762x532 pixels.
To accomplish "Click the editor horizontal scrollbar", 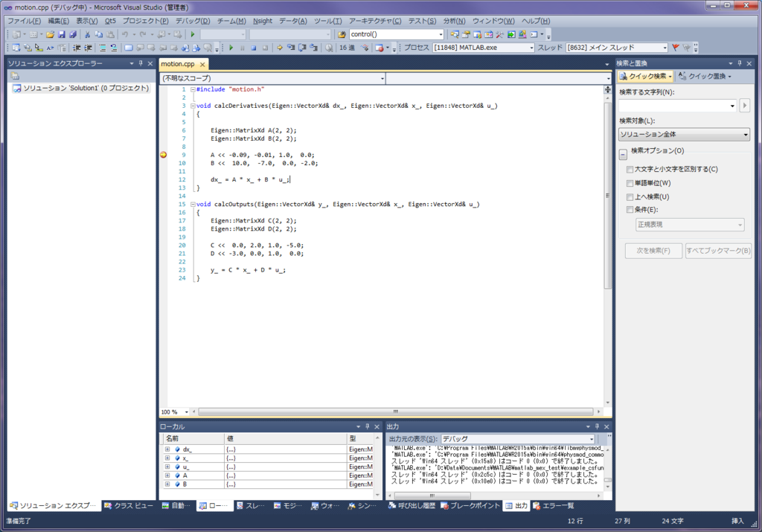I will click(396, 412).
